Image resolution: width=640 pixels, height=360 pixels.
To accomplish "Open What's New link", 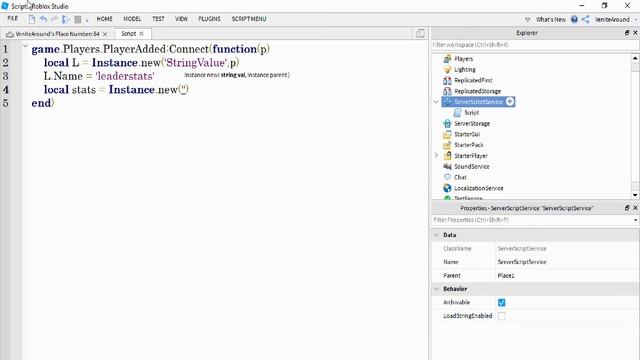I will 551,19.
